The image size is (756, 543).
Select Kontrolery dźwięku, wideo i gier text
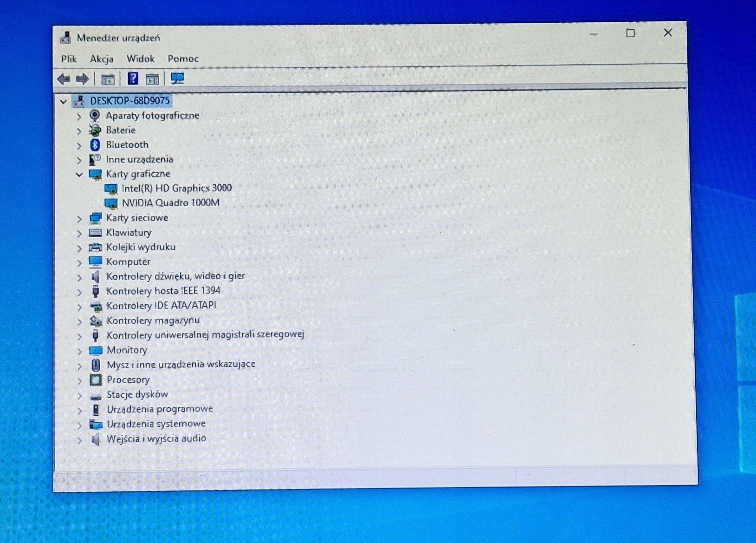click(175, 276)
